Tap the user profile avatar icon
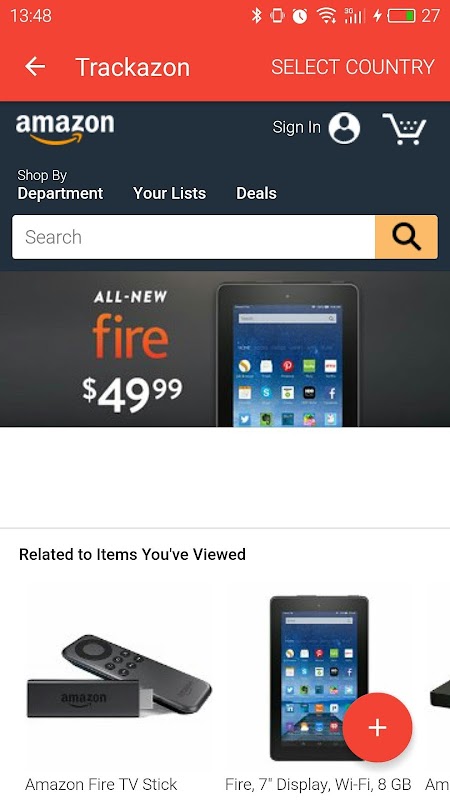This screenshot has width=450, height=800. tap(344, 128)
